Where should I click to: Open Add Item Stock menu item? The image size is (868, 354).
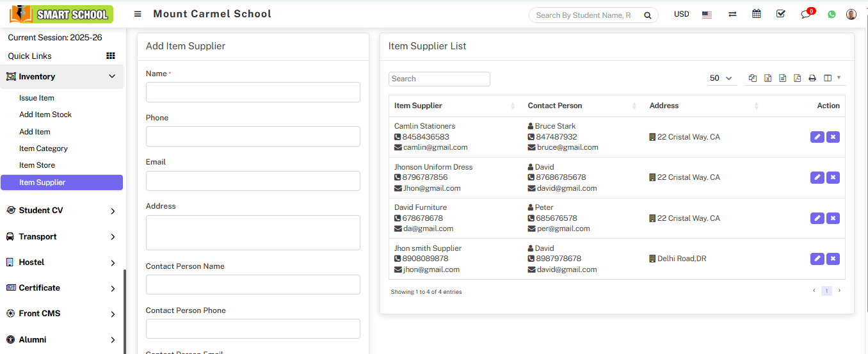45,115
